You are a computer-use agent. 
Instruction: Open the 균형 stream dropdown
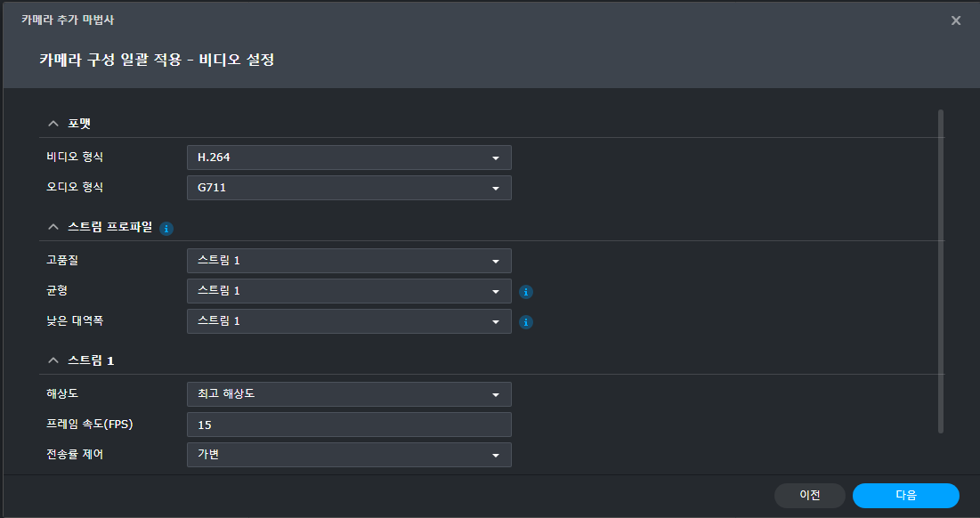[x=349, y=291]
